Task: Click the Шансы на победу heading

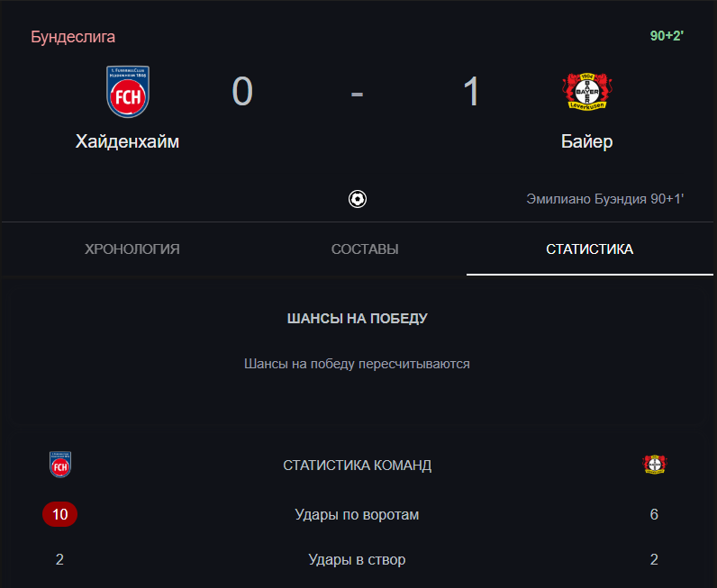Action: (357, 318)
